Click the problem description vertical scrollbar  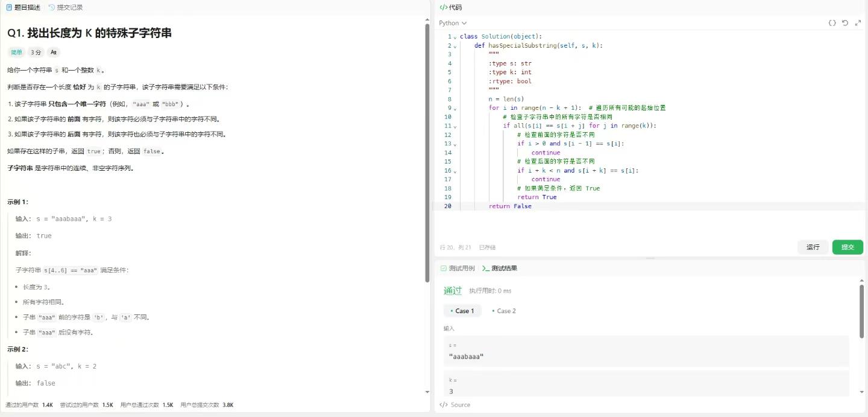tap(427, 151)
